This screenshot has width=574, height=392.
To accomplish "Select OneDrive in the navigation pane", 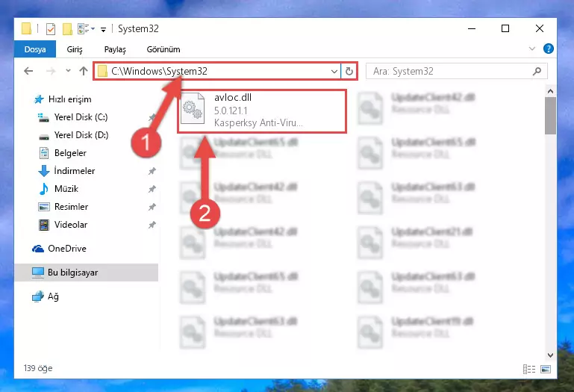I will [x=67, y=249].
